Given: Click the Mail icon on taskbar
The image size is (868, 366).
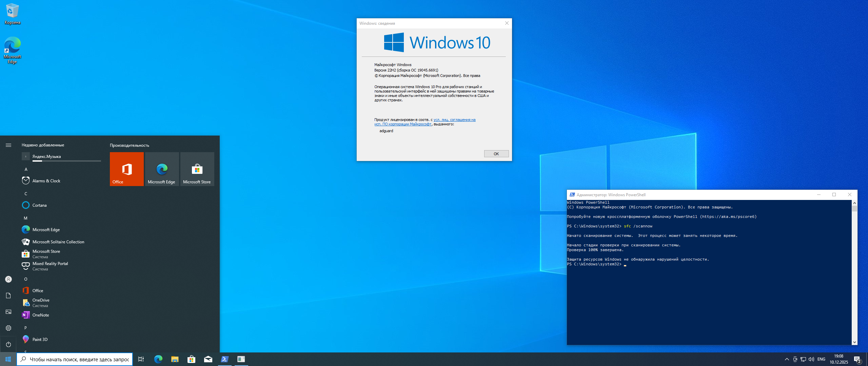Looking at the screenshot, I should 208,359.
